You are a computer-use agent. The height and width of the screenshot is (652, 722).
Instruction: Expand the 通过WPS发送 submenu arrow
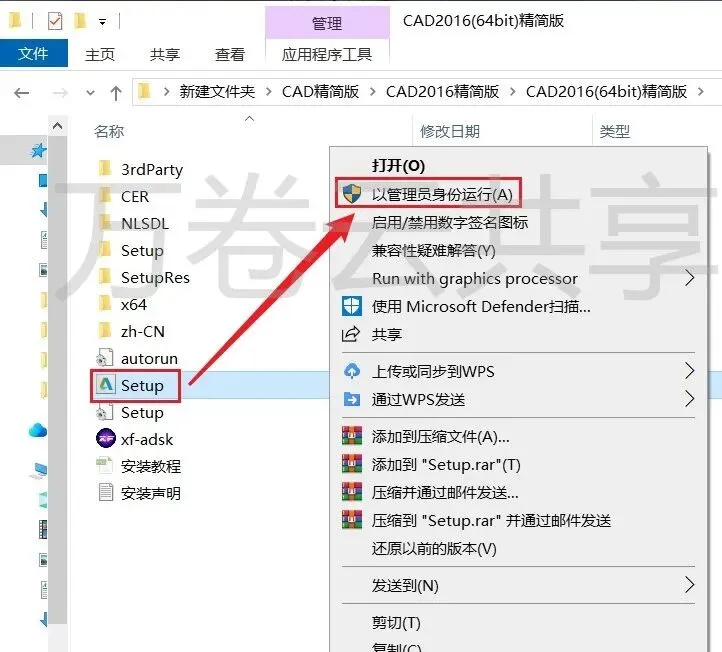click(x=689, y=399)
